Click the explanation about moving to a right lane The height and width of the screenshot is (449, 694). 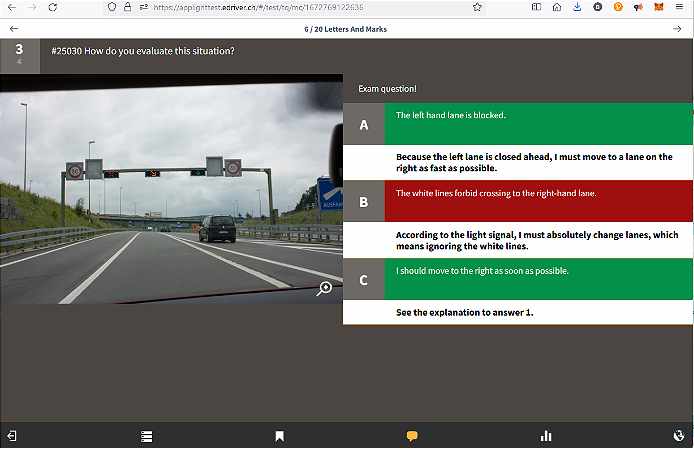pos(534,163)
